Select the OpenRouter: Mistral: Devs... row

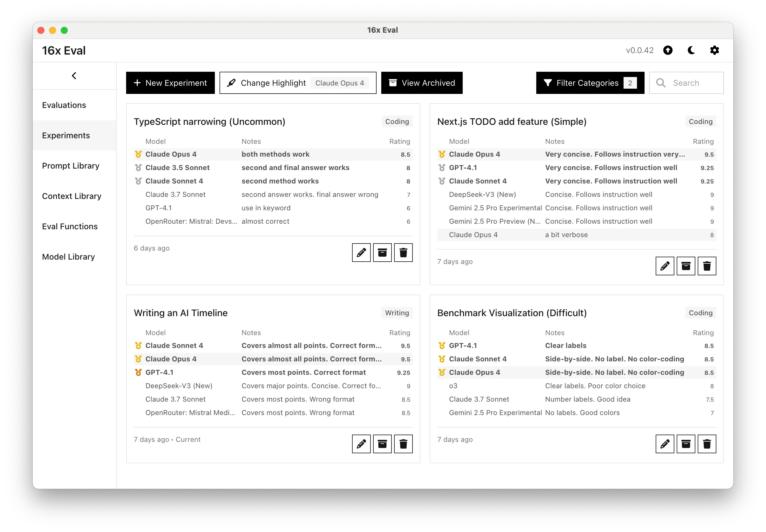point(273,221)
